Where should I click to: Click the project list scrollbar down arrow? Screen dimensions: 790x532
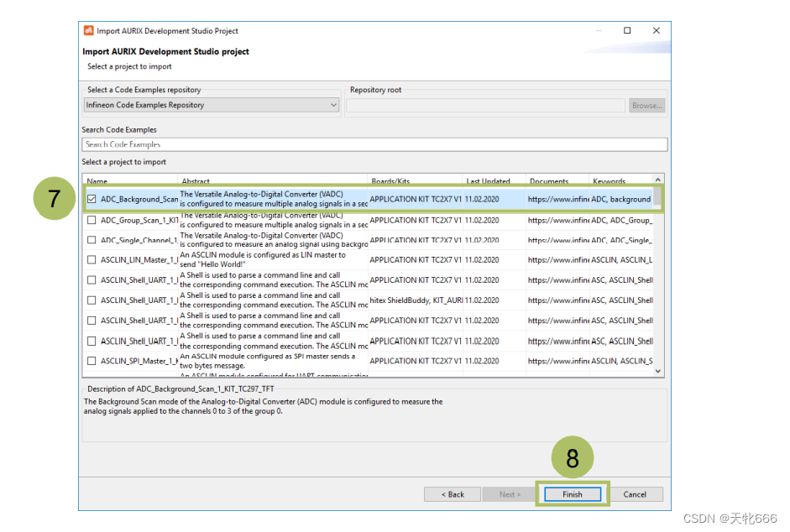[x=658, y=371]
